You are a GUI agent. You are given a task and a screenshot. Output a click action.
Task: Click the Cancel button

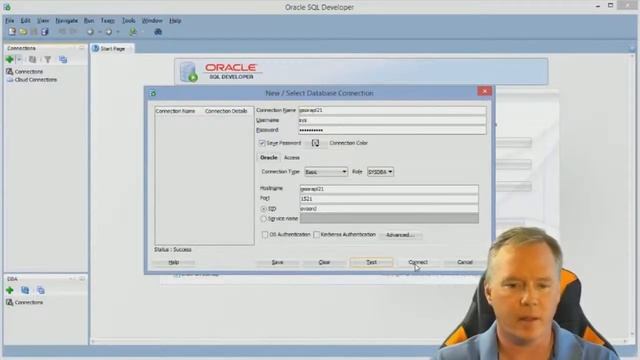465,262
